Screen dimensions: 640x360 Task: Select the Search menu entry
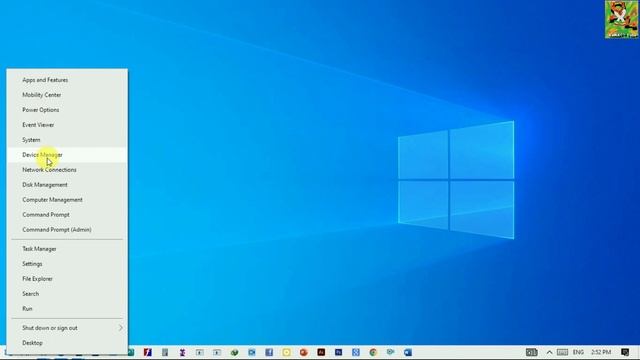coord(67,294)
